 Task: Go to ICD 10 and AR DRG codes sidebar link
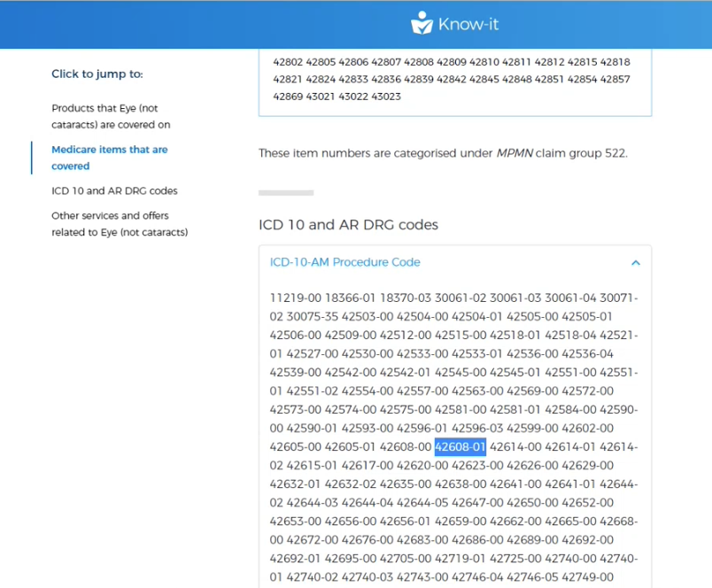click(114, 190)
